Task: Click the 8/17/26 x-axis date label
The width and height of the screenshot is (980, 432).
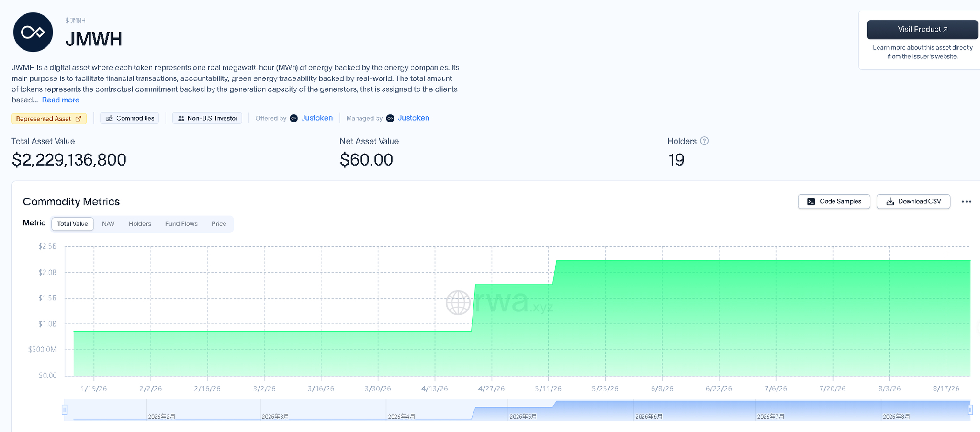Action: click(946, 389)
